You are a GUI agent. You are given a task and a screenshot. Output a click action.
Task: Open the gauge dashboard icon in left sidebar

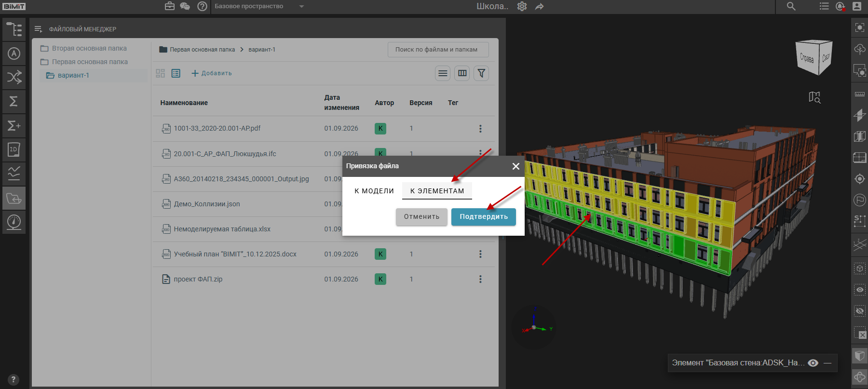14,222
